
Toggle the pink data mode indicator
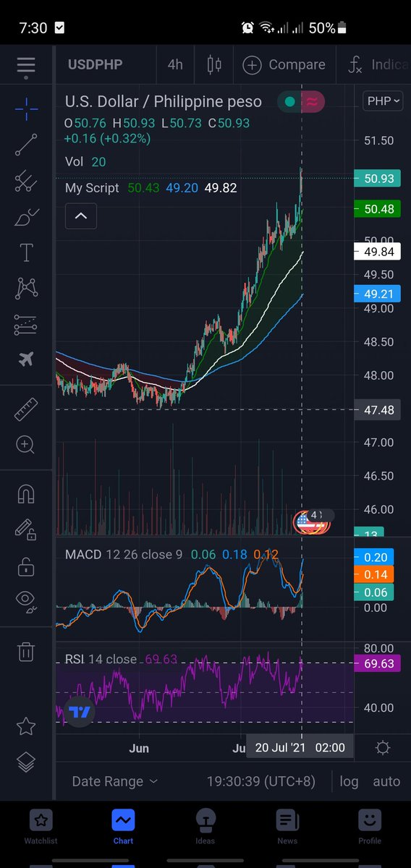pyautogui.click(x=313, y=102)
